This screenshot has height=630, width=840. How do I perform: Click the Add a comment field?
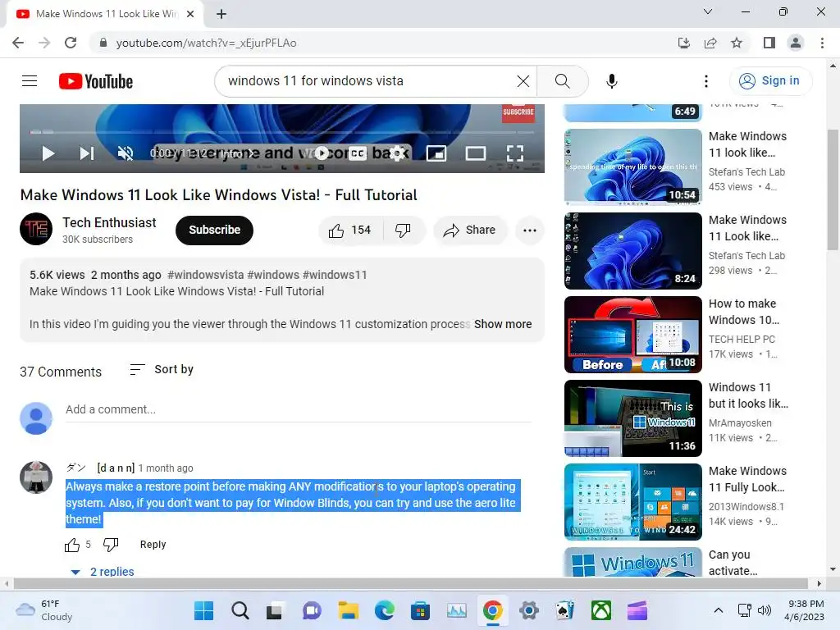299,409
